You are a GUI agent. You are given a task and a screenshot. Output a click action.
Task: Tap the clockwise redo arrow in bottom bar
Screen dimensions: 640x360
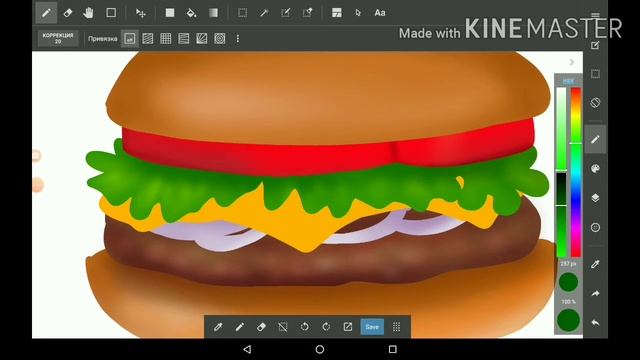pos(326,327)
